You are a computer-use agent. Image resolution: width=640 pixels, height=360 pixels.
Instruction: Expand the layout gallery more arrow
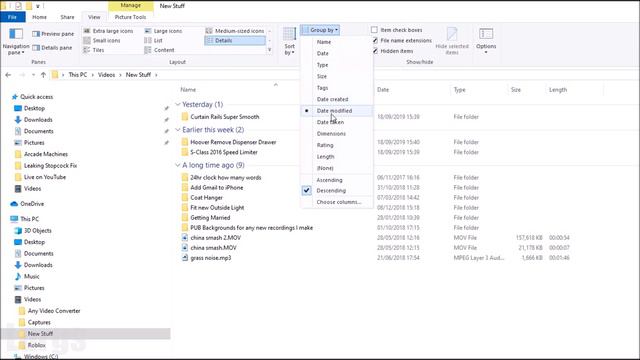(269, 50)
